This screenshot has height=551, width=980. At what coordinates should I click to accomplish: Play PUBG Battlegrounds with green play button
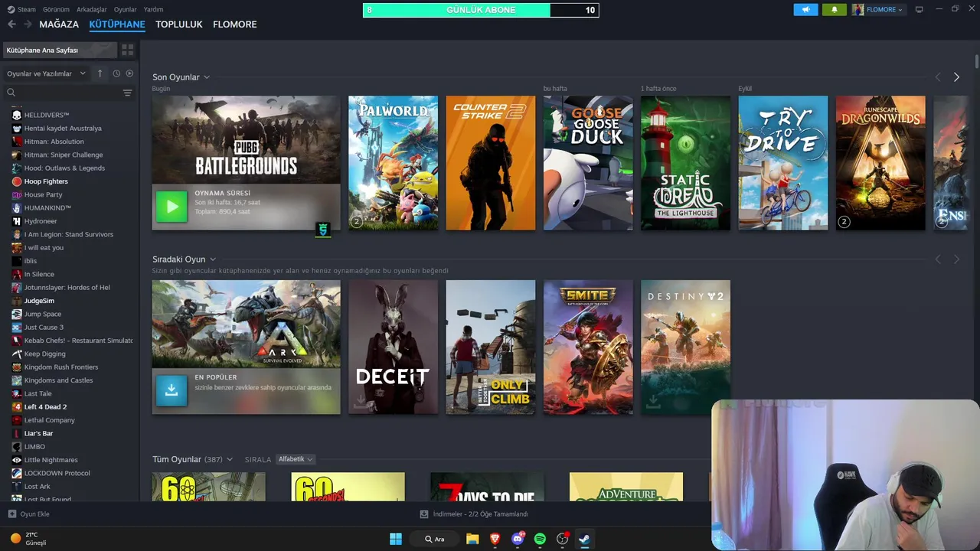[171, 207]
